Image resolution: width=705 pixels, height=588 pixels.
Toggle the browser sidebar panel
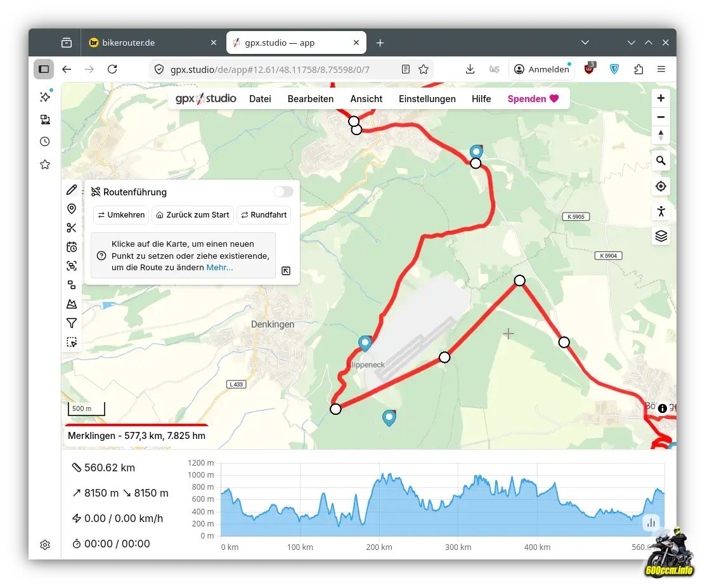coord(44,69)
